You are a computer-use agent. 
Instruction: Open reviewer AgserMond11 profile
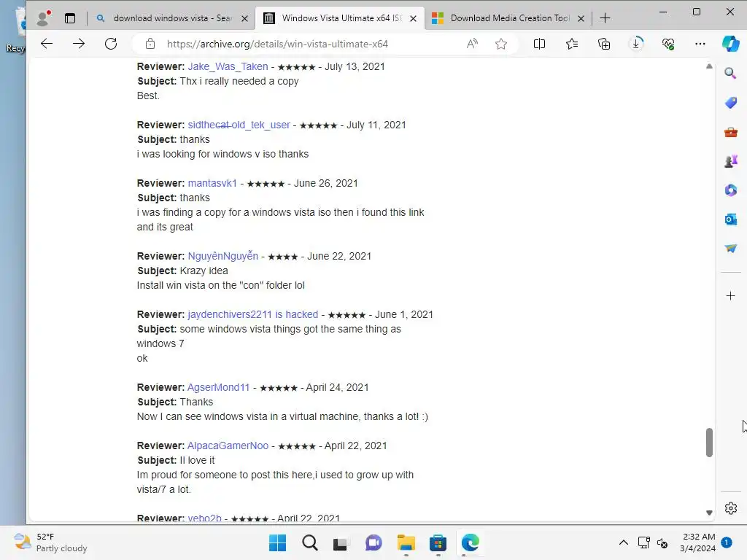(218, 387)
